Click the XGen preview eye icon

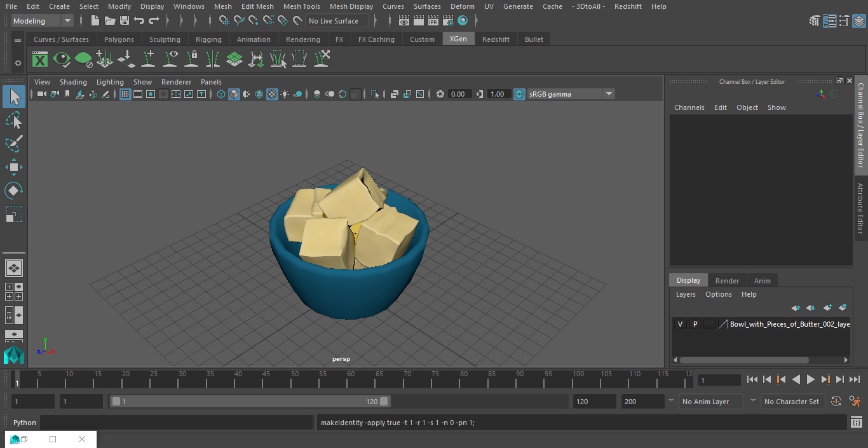(62, 60)
